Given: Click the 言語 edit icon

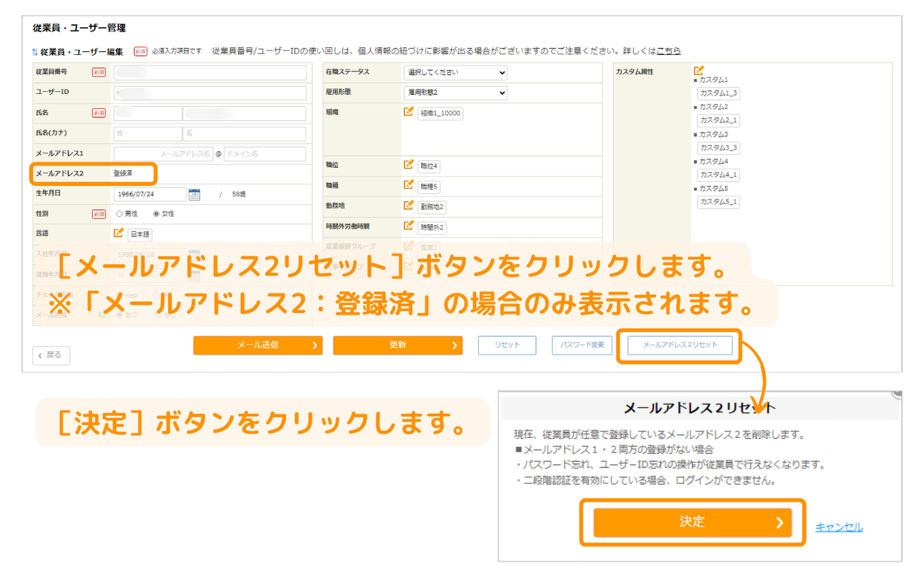Looking at the screenshot, I should 118,233.
